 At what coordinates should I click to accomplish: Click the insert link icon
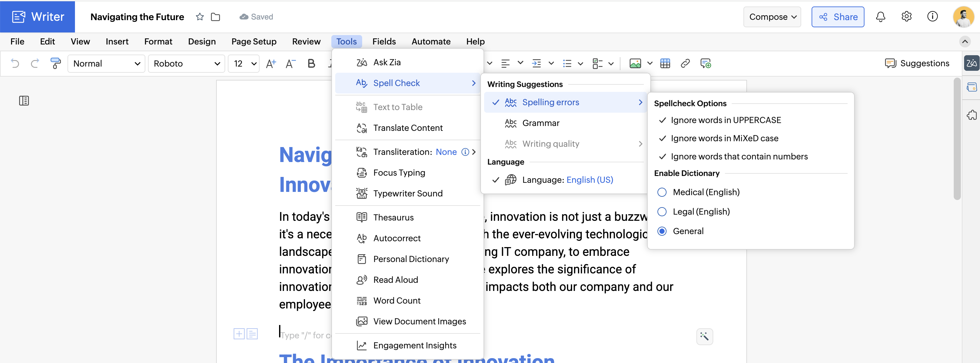[685, 63]
